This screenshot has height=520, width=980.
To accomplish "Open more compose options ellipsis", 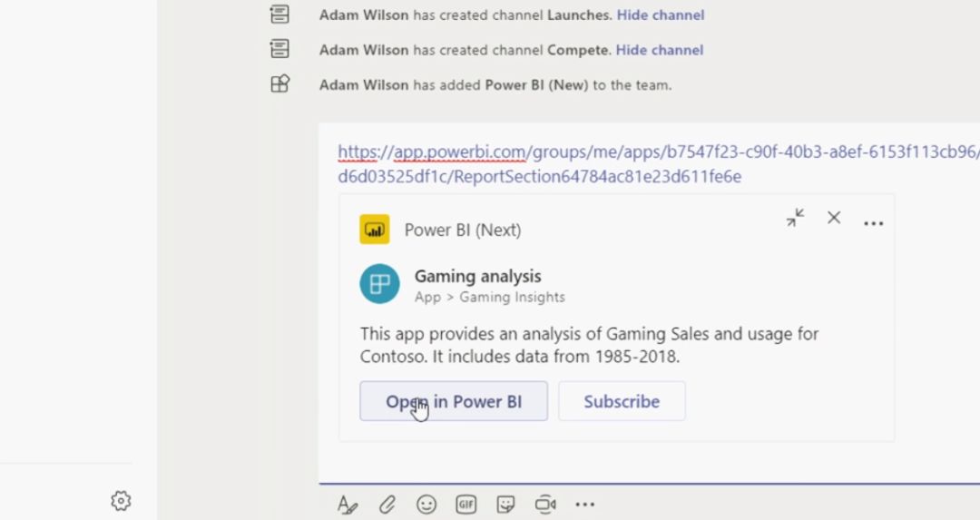I will coord(585,505).
